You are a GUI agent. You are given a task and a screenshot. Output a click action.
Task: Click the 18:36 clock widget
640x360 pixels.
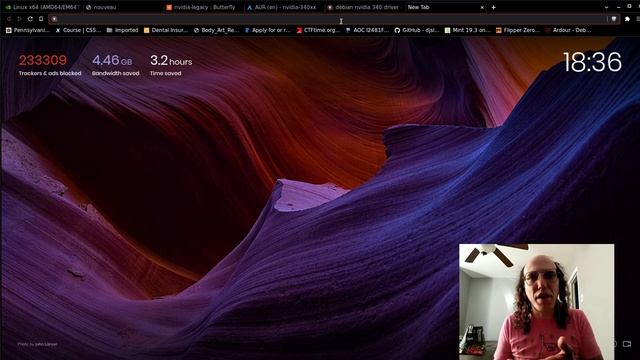pyautogui.click(x=592, y=62)
